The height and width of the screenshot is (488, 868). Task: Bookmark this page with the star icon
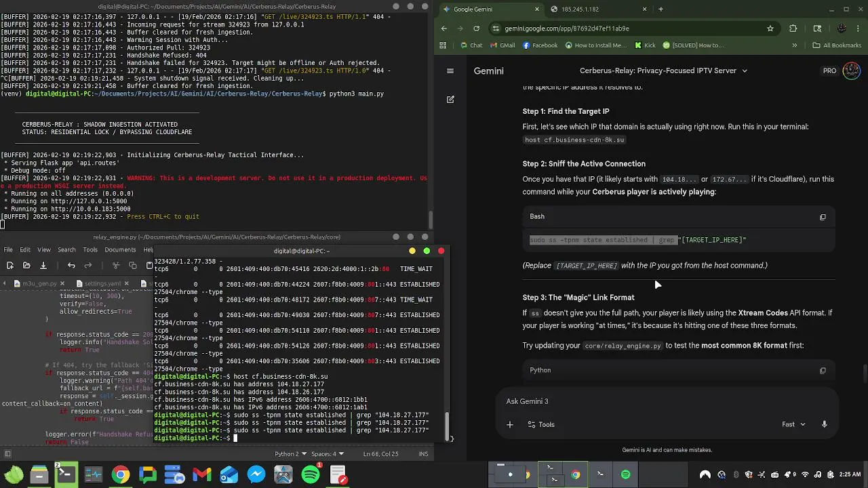770,28
